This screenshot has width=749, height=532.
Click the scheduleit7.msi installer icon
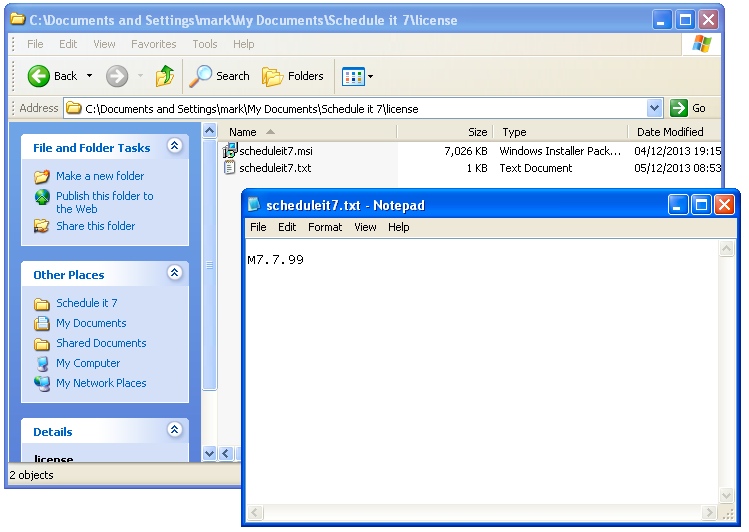click(x=230, y=150)
